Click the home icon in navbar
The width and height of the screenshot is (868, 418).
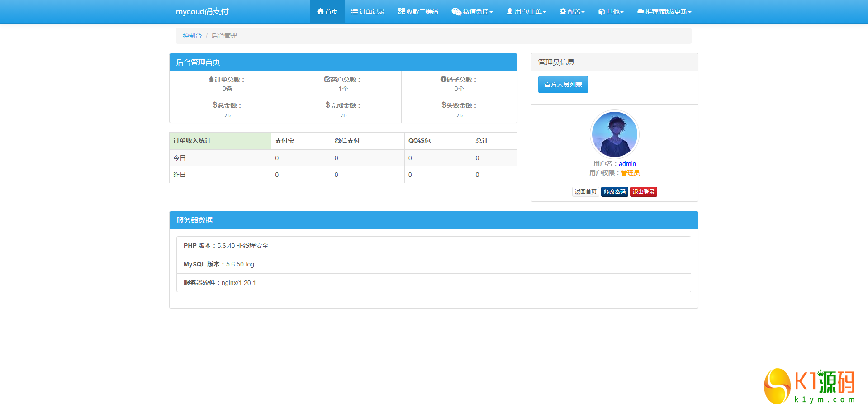coord(320,12)
